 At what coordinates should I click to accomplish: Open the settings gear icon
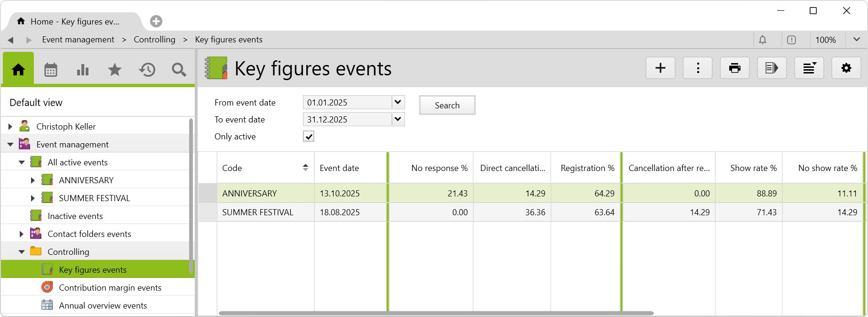[x=846, y=68]
